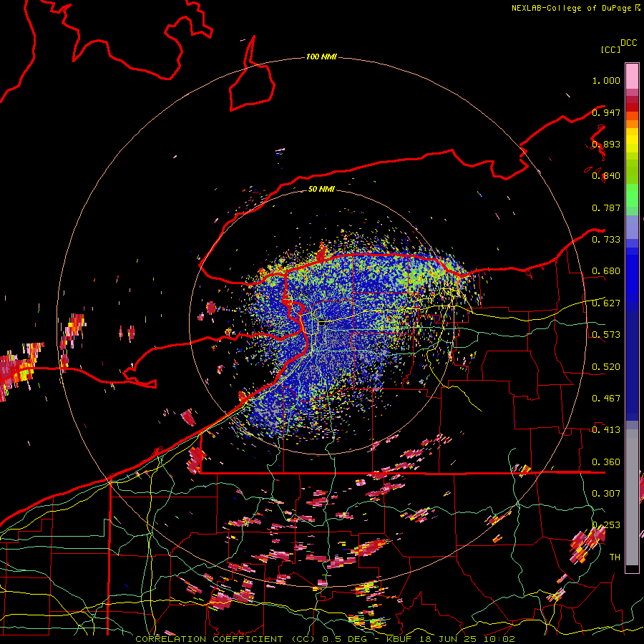Click the 0.253 legend value
The image size is (644, 644).
coord(606,525)
